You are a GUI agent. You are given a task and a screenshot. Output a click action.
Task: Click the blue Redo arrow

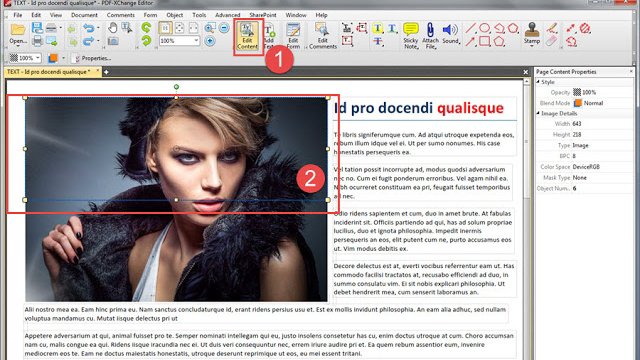point(89,41)
